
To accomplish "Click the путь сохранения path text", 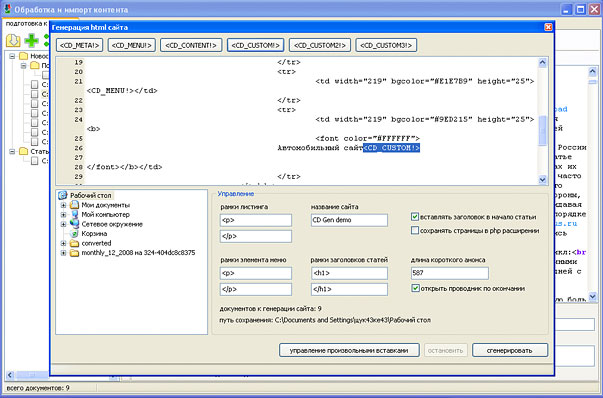I will (325, 320).
